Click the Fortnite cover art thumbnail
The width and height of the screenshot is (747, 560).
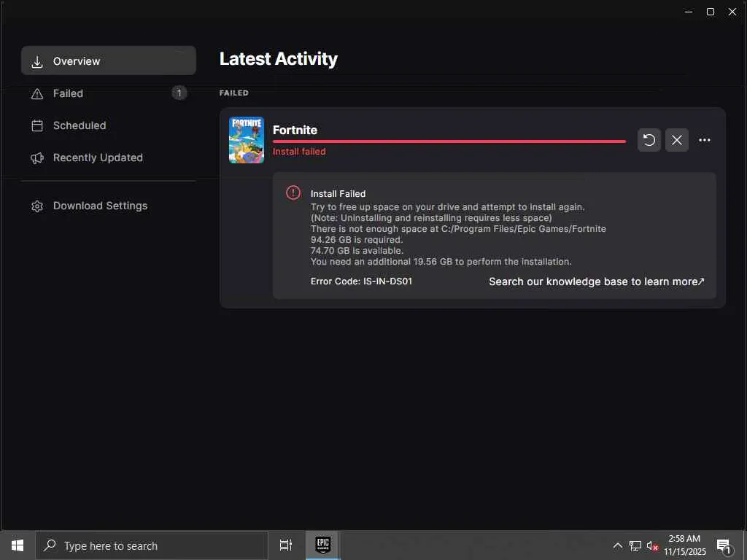[x=247, y=140]
